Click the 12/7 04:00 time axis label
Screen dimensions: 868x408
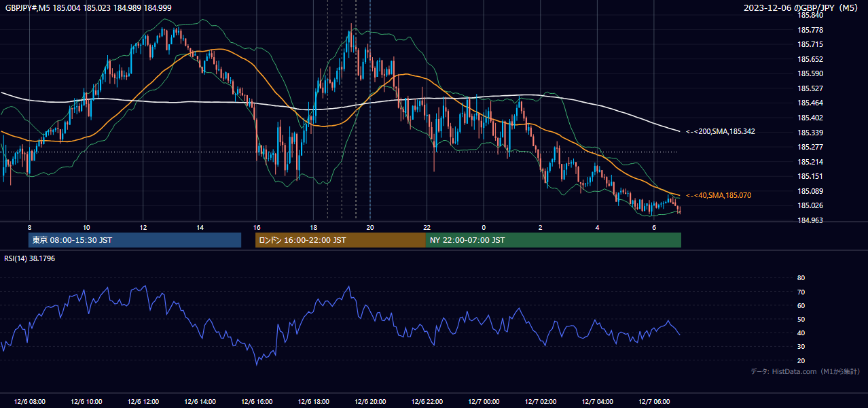click(x=596, y=401)
